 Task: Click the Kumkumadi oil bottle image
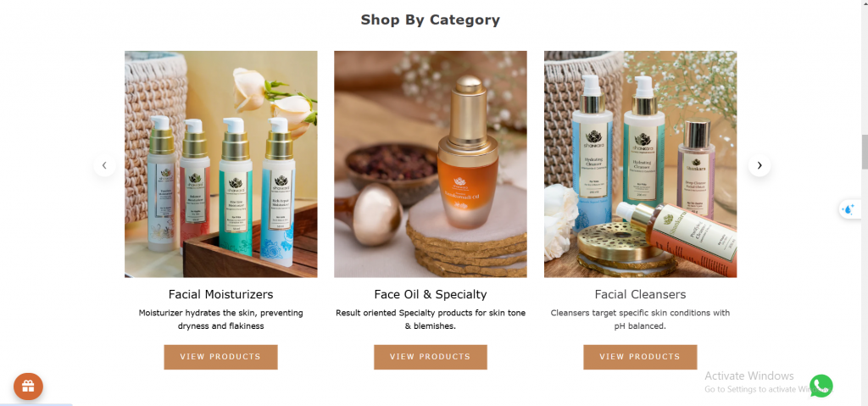(x=430, y=164)
